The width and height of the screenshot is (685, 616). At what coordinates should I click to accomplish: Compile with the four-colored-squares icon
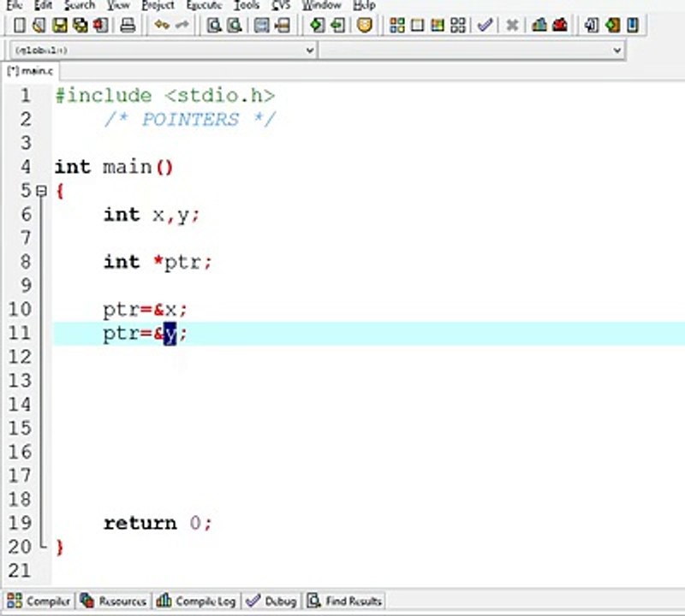pyautogui.click(x=396, y=25)
